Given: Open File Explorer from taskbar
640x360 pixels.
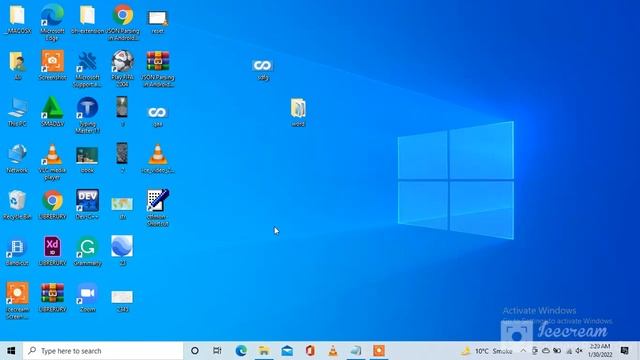Looking at the screenshot, I should [x=264, y=351].
